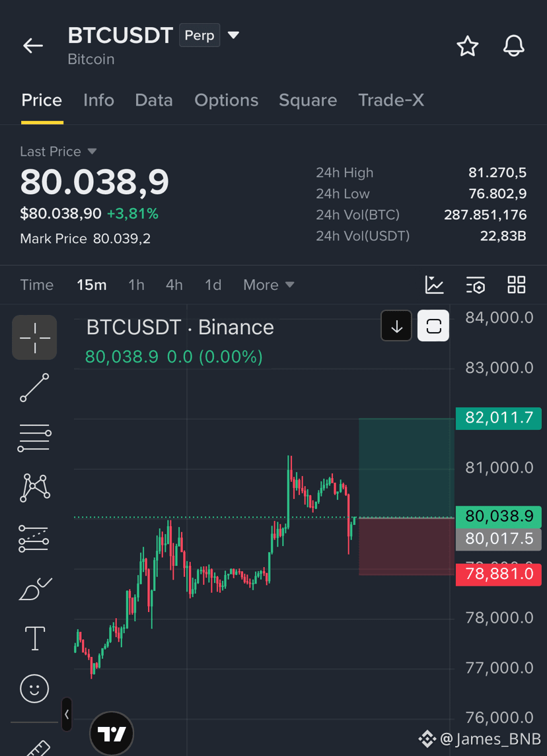Select the 4h timeframe
Screen dimensions: 547x756
point(174,285)
